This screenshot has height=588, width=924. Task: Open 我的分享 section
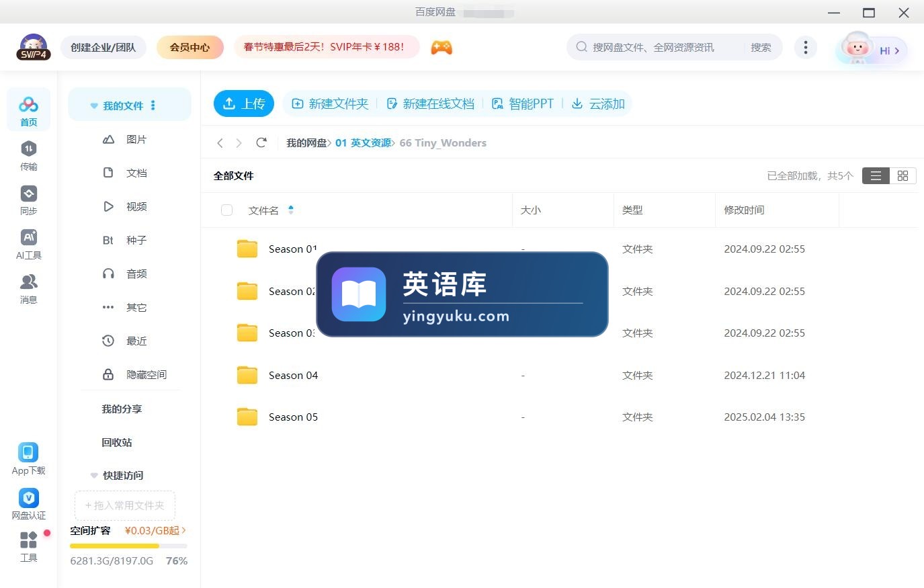point(122,409)
